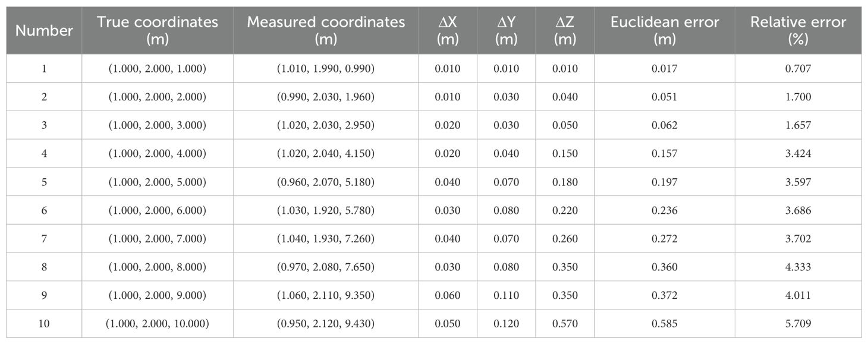Select the 'Relative error (%)' column header
Image resolution: width=868 pixels, height=344 pixels.
tap(798, 30)
